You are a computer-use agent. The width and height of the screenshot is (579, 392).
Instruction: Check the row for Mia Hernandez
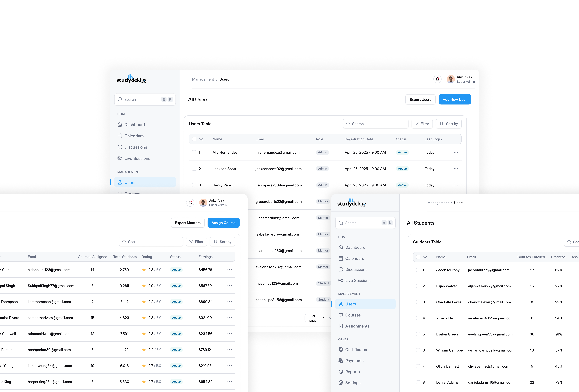pyautogui.click(x=194, y=152)
